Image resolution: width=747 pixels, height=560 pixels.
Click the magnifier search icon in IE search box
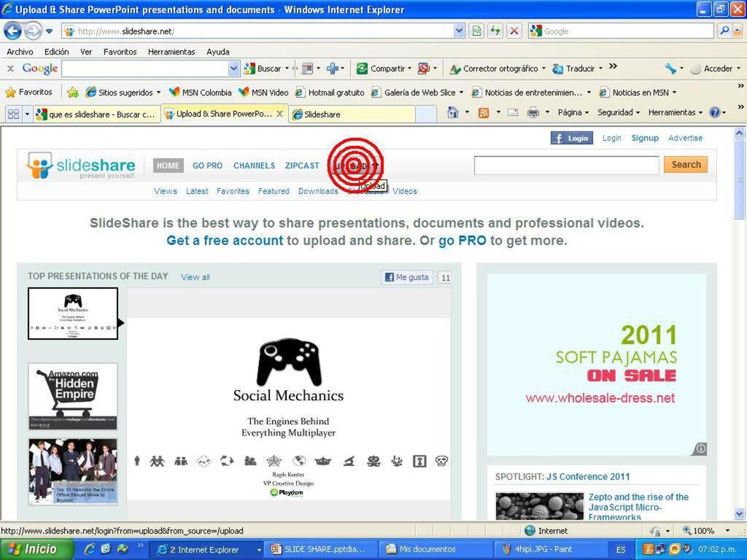tap(724, 31)
